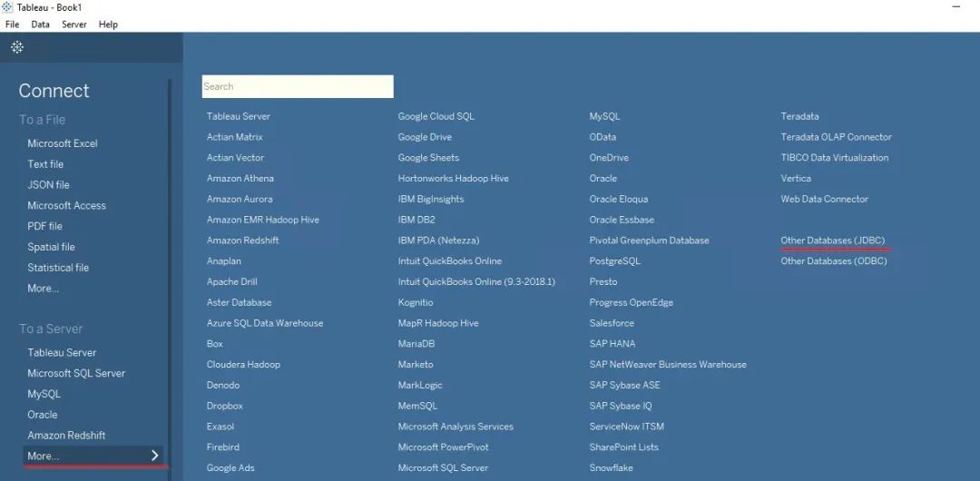Select Oracle Eloqua connector

619,199
